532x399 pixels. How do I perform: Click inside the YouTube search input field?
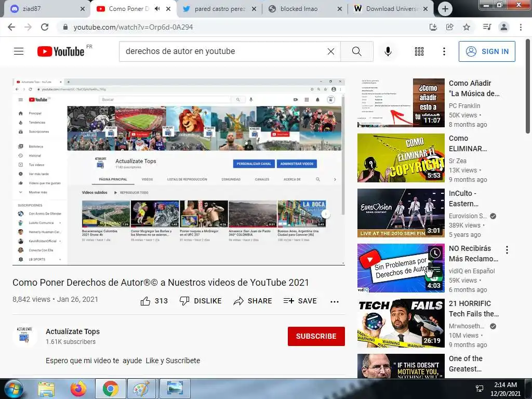coord(224,51)
